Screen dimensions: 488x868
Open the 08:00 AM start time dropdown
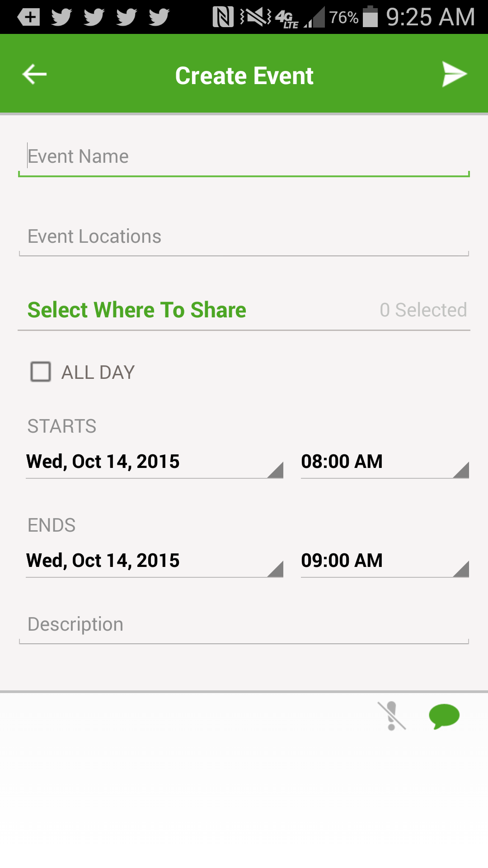[x=385, y=462]
